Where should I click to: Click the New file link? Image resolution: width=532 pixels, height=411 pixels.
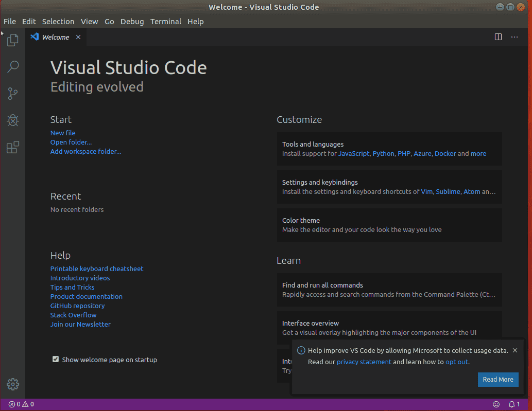click(x=63, y=133)
